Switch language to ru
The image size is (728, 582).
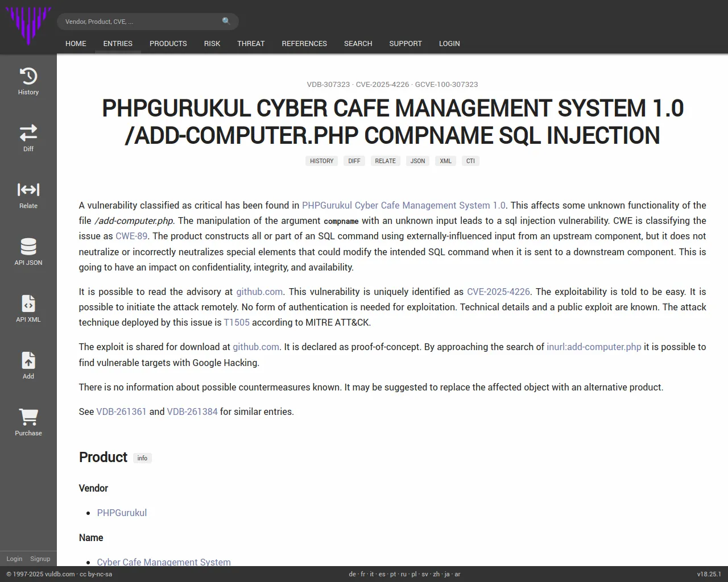[404, 574]
